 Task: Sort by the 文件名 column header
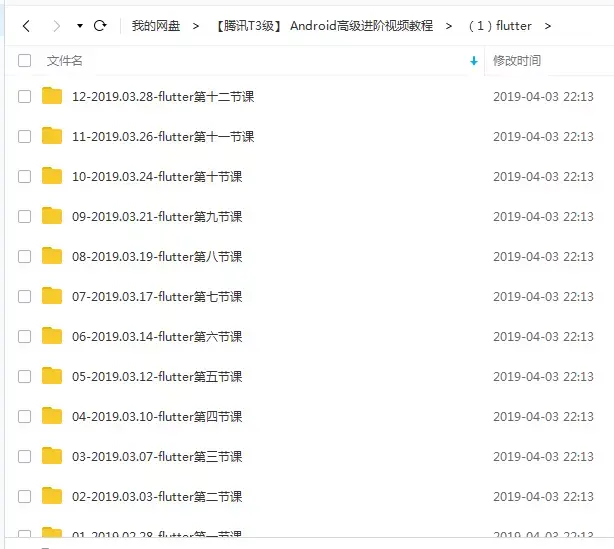[x=65, y=61]
